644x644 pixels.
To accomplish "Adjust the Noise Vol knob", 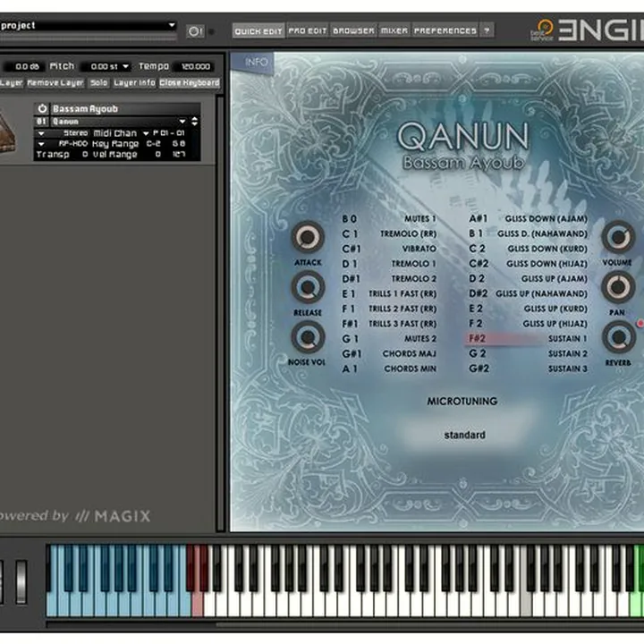I will pyautogui.click(x=308, y=337).
